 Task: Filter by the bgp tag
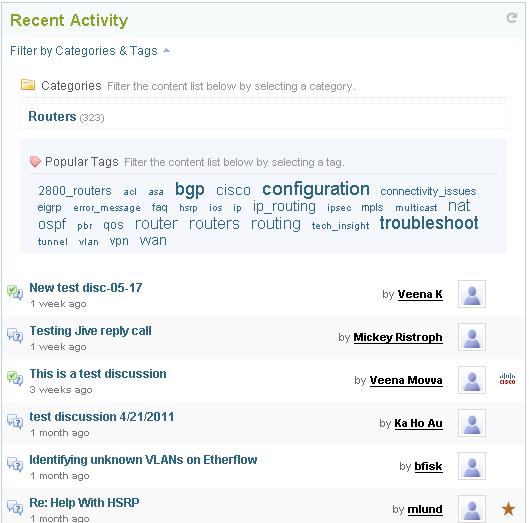pyautogui.click(x=190, y=190)
